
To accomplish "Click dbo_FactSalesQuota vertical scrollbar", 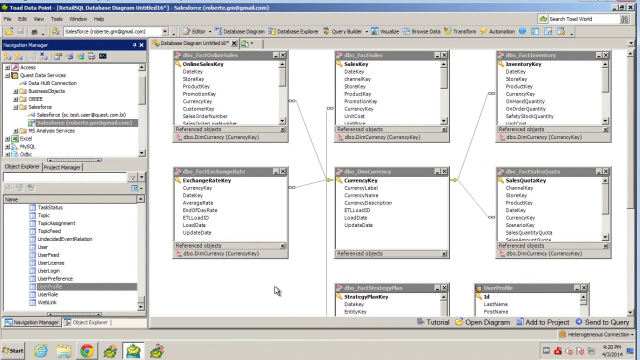I will tap(605, 209).
